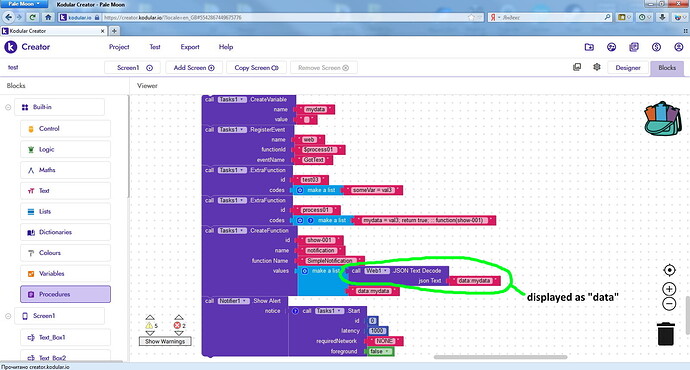Center the workspace with the target icon
The width and height of the screenshot is (690, 370).
(x=669, y=270)
